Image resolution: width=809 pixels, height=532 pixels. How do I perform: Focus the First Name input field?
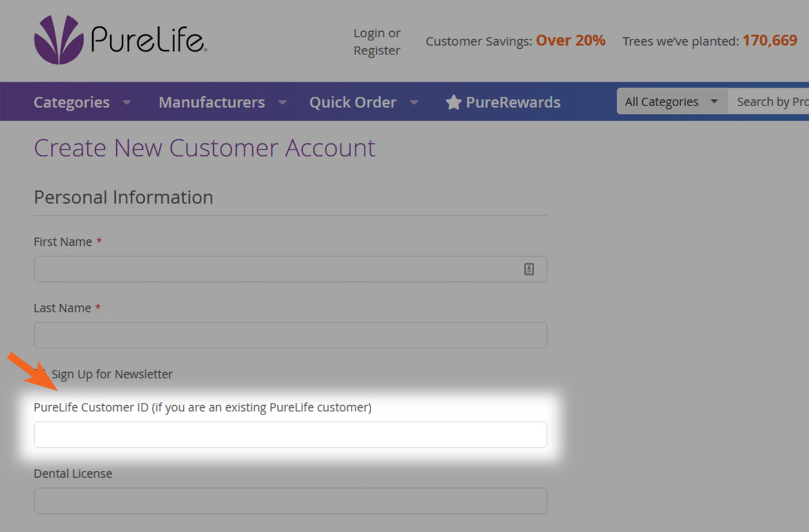coord(291,269)
